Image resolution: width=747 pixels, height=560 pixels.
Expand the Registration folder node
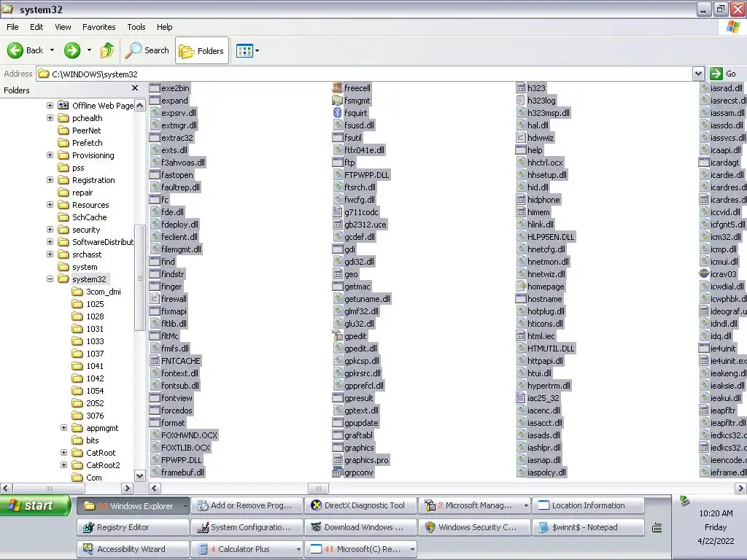(50, 179)
